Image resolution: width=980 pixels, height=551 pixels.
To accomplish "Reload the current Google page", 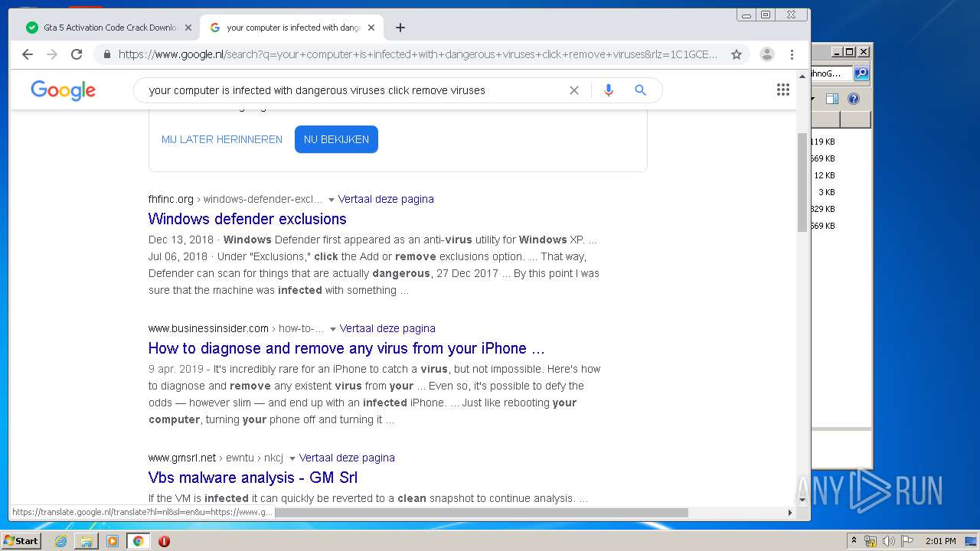I will click(x=77, y=54).
